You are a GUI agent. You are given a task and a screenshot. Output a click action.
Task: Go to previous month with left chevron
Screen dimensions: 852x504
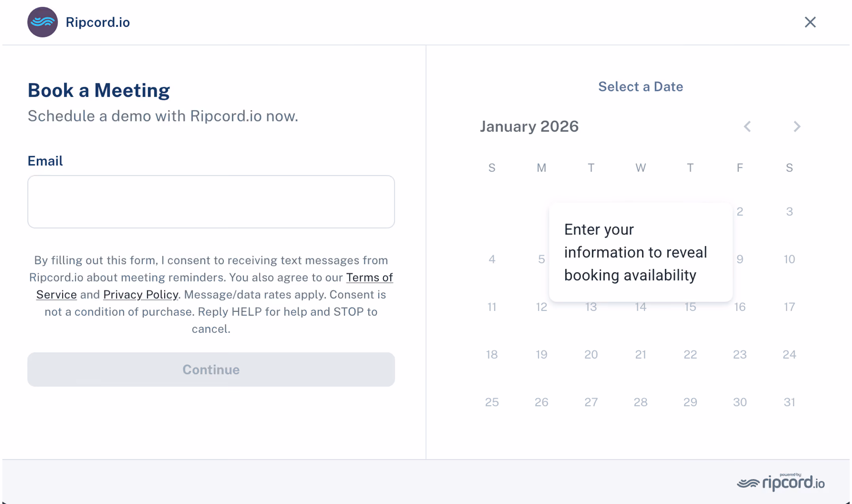pyautogui.click(x=747, y=126)
